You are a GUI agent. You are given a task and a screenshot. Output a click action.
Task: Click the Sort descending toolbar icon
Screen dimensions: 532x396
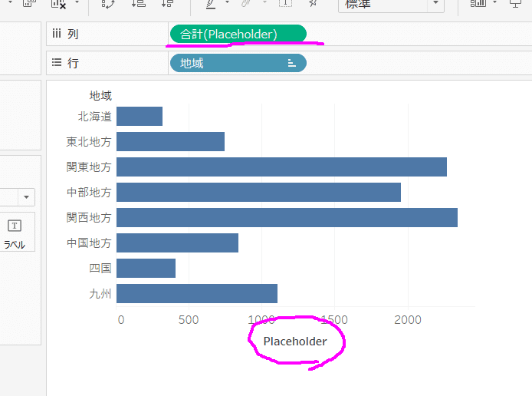pos(167,3)
